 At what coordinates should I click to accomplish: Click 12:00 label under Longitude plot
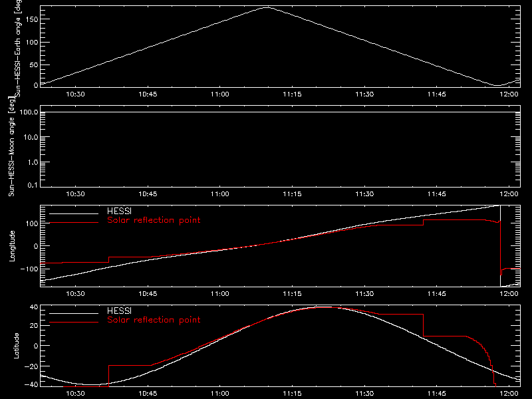[x=509, y=294]
